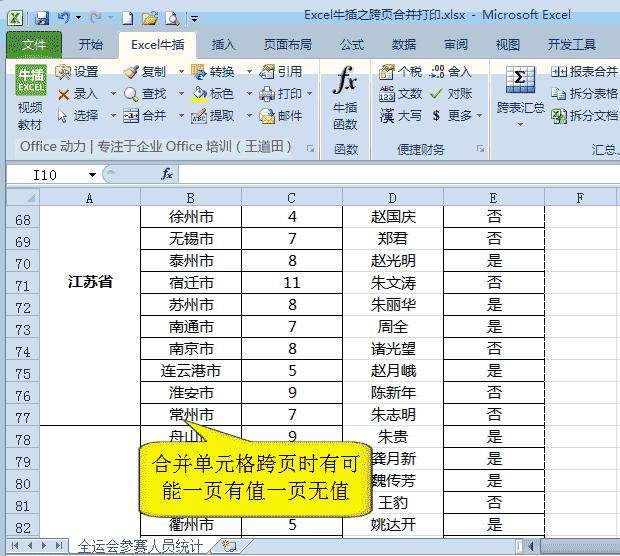Select the cell containing 连云港市
The image size is (620, 556).
191,371
